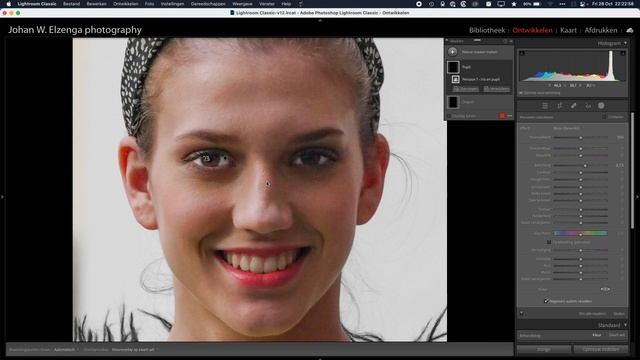Viewport: 640px width, 360px height.
Task: Select the Crop tool in the tool strip
Action: point(560,106)
